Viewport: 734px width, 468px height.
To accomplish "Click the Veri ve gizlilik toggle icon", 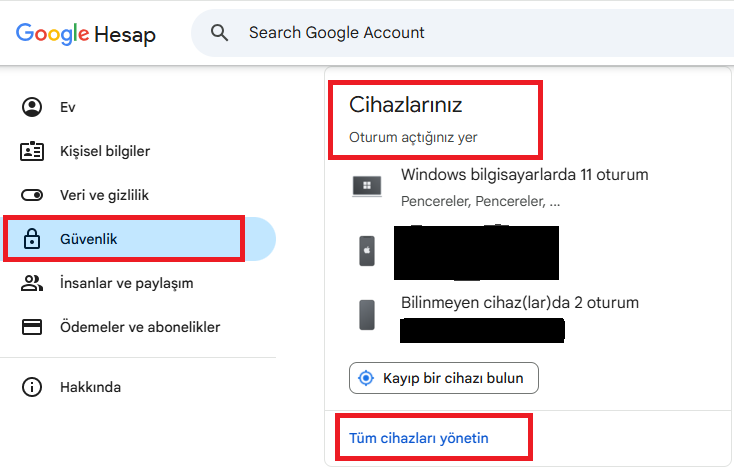I will (x=32, y=195).
